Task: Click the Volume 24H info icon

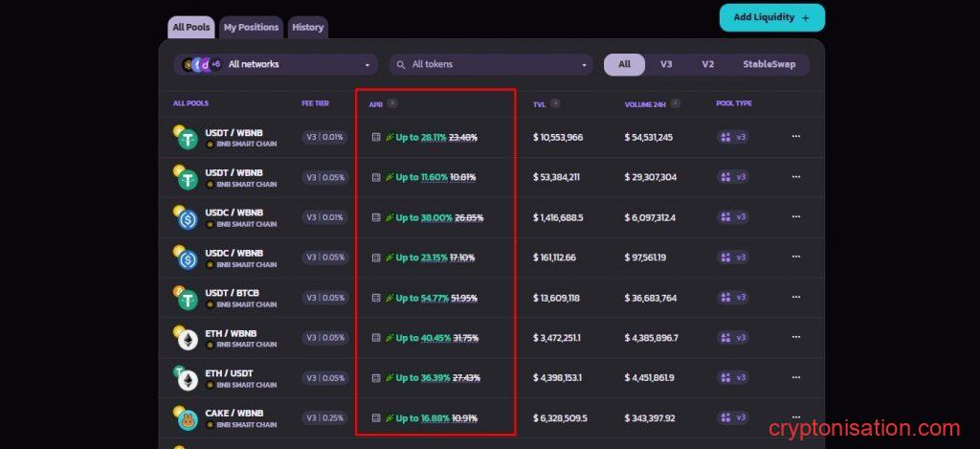Action: click(676, 103)
